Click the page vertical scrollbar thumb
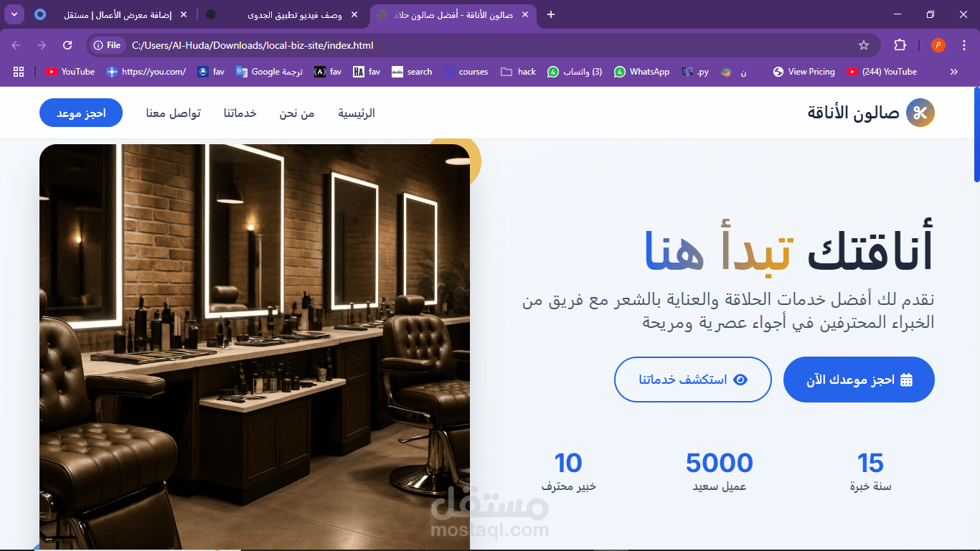The image size is (980, 551). pos(976,135)
